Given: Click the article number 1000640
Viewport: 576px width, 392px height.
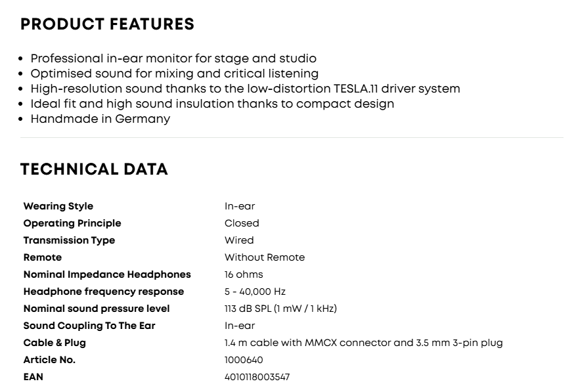Looking at the screenshot, I should click(x=244, y=360).
